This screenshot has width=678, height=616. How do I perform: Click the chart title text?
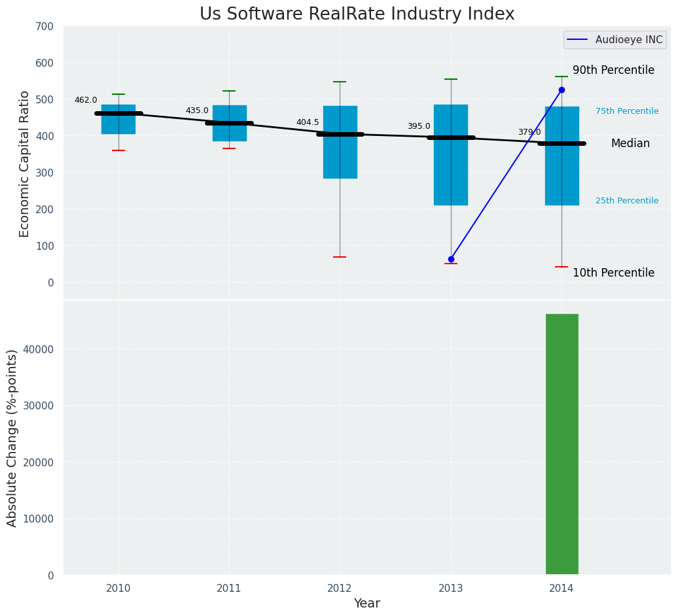coord(357,14)
